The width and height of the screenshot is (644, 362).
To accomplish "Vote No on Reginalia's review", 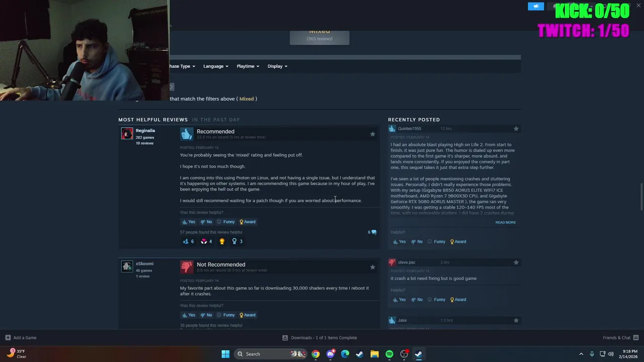I will click(206, 222).
